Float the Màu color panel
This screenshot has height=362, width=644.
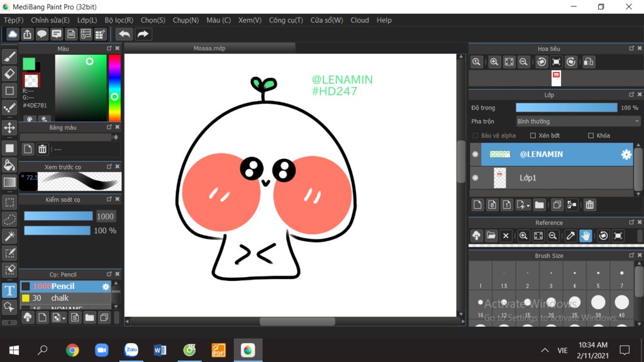pyautogui.click(x=109, y=48)
